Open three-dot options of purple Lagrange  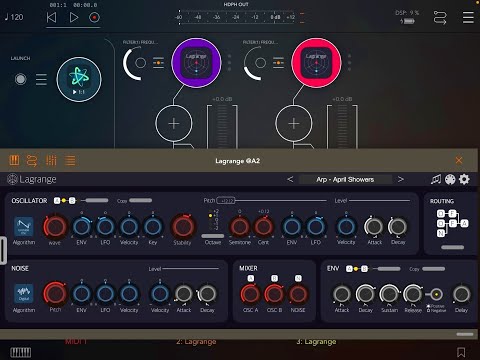coord(229,63)
